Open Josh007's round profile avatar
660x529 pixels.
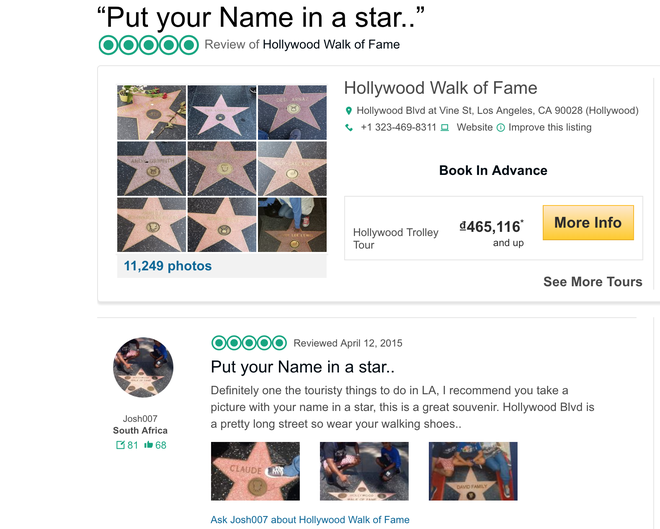pos(143,367)
